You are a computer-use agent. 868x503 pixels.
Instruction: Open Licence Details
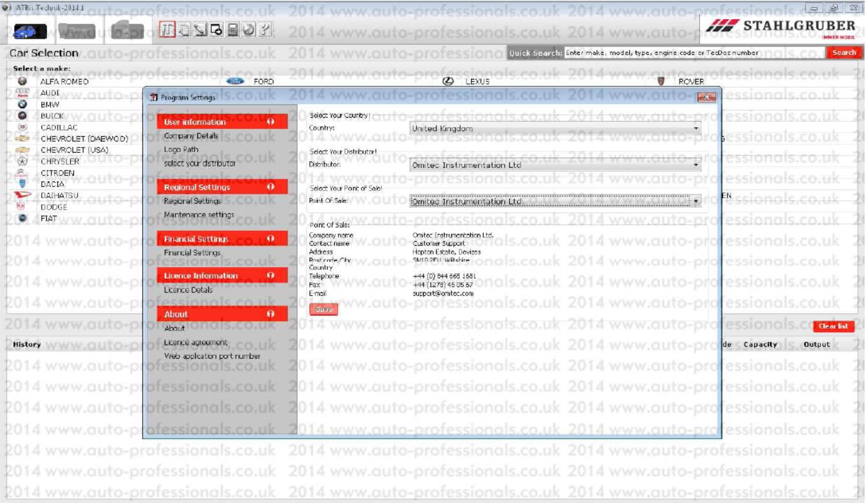[188, 290]
